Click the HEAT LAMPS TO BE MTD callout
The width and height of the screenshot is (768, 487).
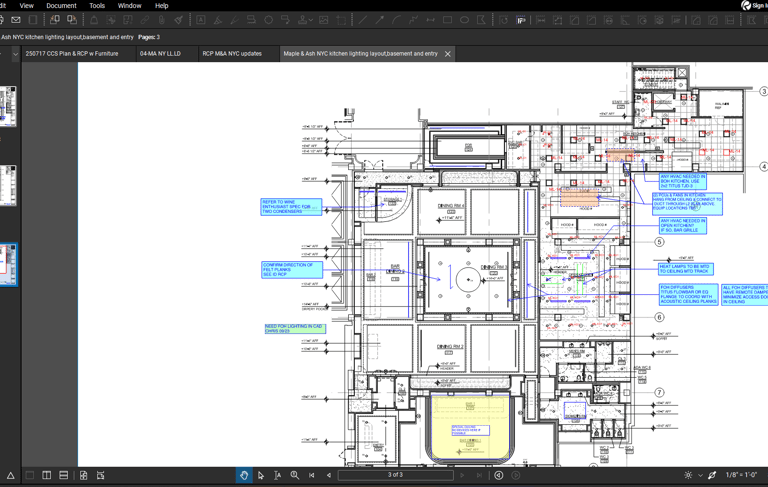click(686, 268)
